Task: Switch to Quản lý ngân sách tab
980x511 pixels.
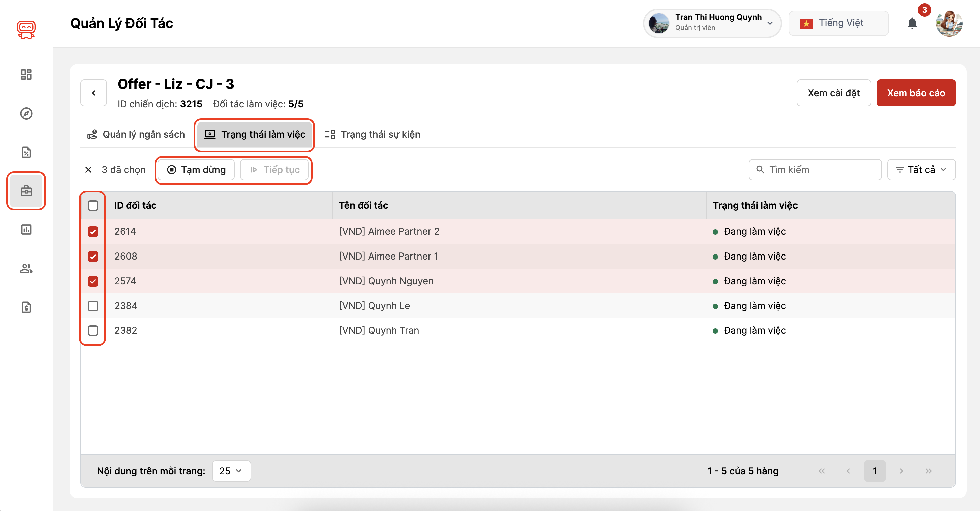Action: 136,134
